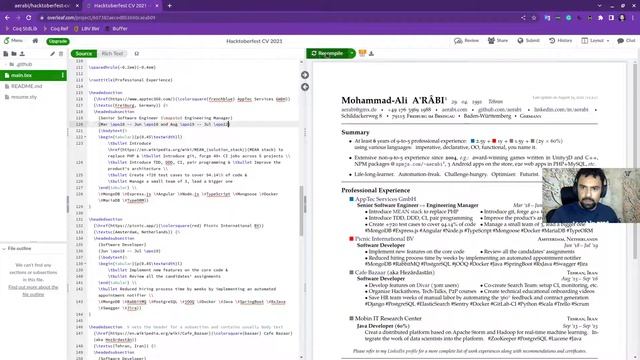This screenshot has height=360, width=640.
Task: Open the browser profile avatar
Action: pos(622,18)
